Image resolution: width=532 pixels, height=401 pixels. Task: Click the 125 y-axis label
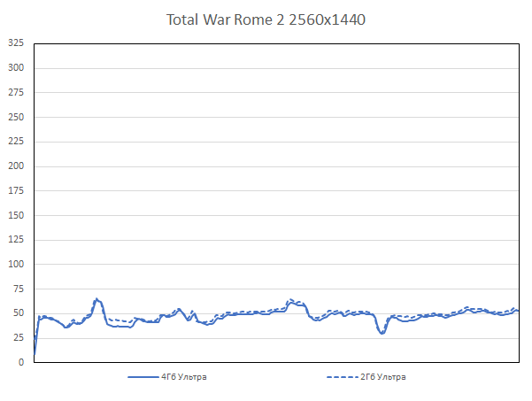[15, 239]
